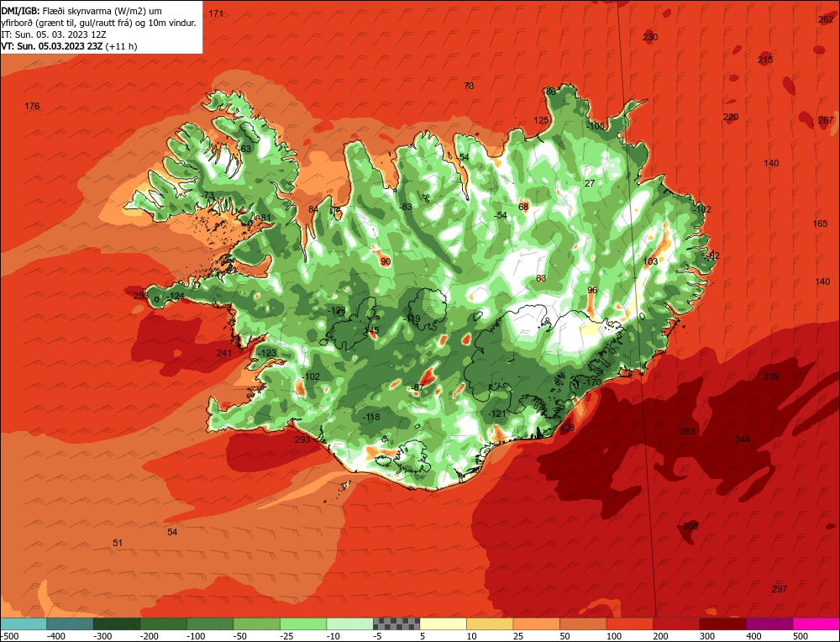Screen dimensions: 840x642
Task: Click the map value -105
Action: (596, 127)
